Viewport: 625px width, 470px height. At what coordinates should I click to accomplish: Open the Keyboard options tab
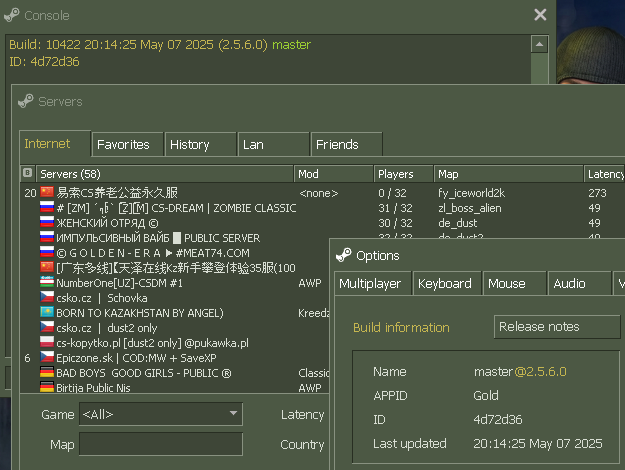click(x=447, y=283)
